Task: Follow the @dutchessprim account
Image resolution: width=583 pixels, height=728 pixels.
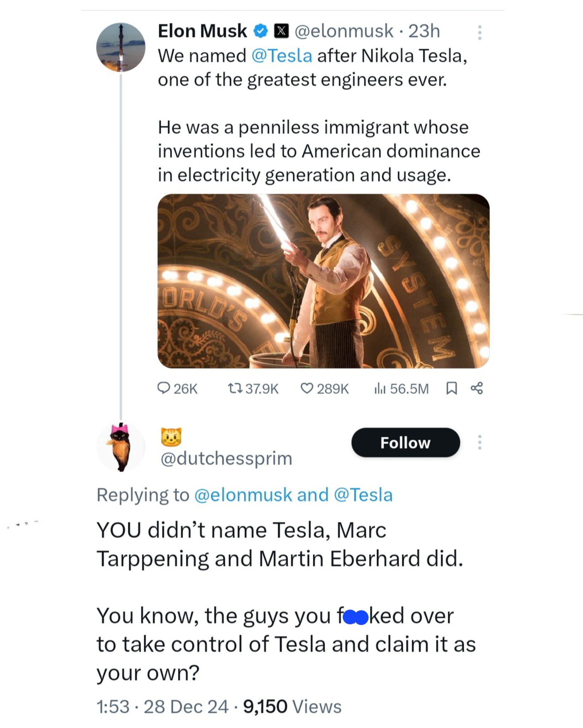Action: (405, 443)
